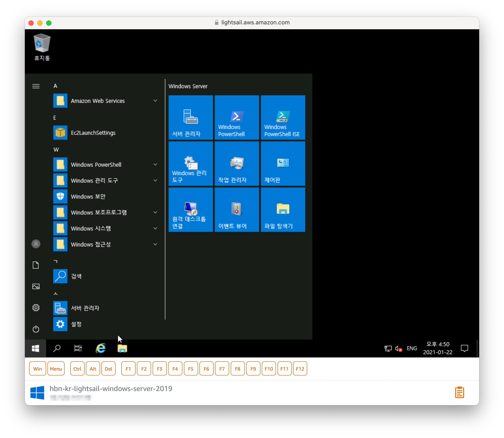Click the letter W section header
This screenshot has height=438, width=504.
pos(56,150)
